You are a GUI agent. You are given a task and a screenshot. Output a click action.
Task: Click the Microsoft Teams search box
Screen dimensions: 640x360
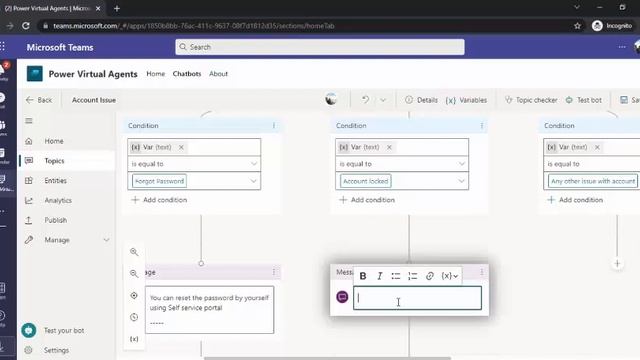(x=320, y=47)
